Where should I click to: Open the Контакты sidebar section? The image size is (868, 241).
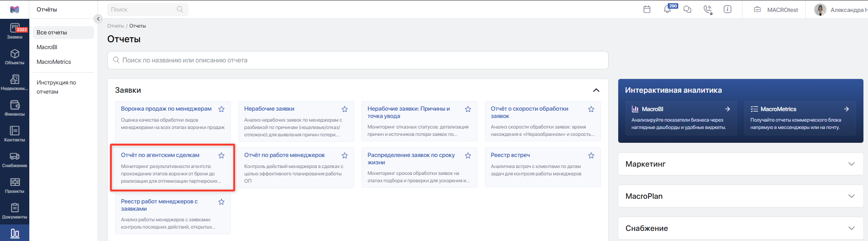point(15,134)
